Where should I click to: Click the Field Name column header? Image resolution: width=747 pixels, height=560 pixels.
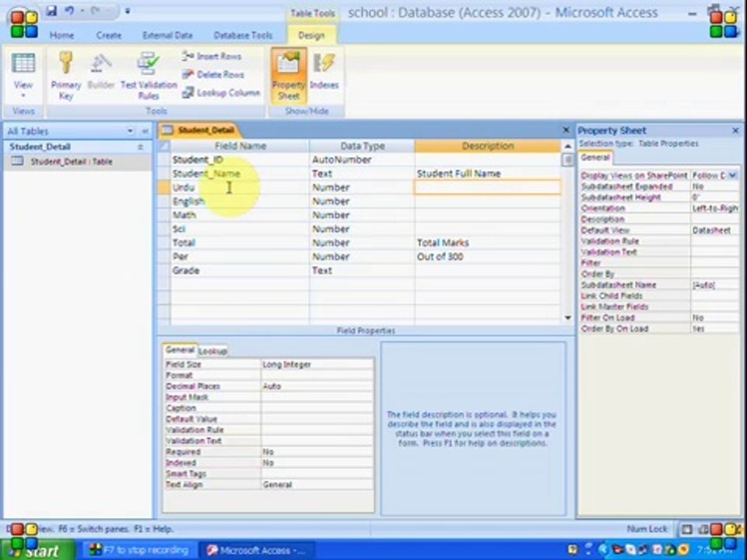pyautogui.click(x=240, y=145)
